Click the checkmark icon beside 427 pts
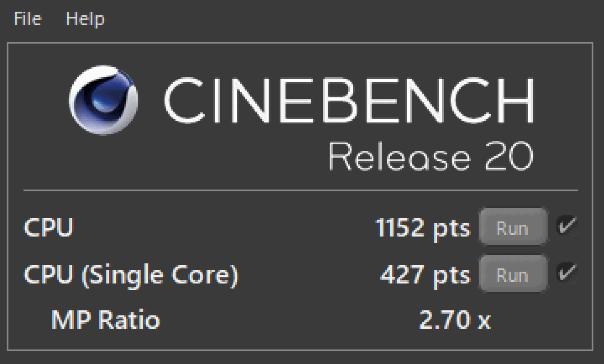Image resolution: width=604 pixels, height=364 pixels. tap(566, 272)
